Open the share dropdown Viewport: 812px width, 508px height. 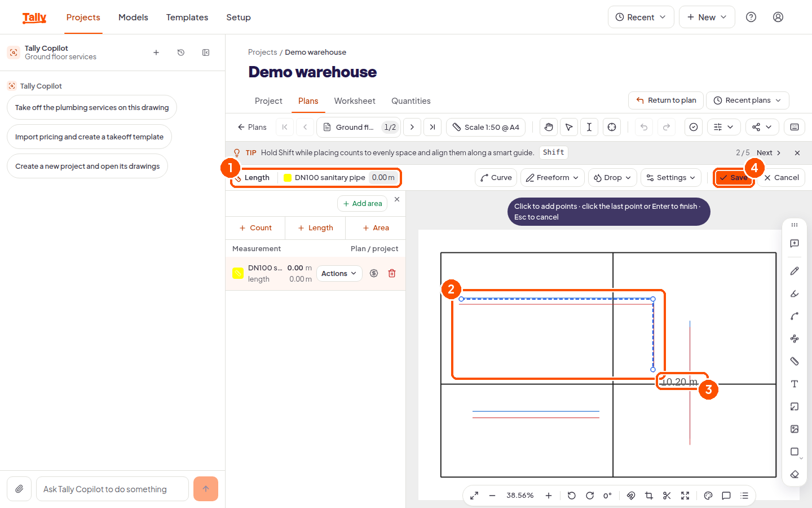tap(762, 127)
